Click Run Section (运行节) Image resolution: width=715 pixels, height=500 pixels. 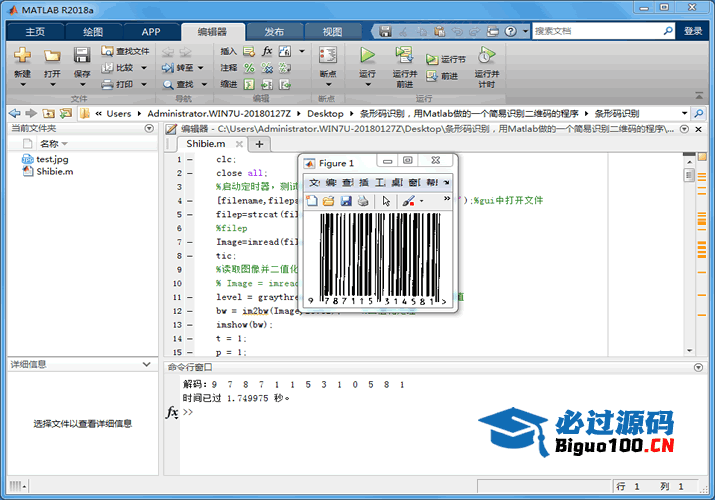click(446, 59)
